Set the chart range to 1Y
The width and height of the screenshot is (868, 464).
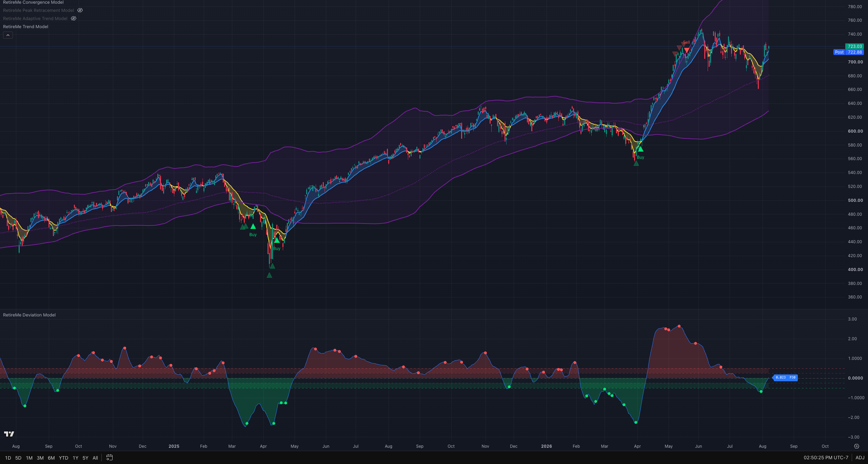(75, 458)
